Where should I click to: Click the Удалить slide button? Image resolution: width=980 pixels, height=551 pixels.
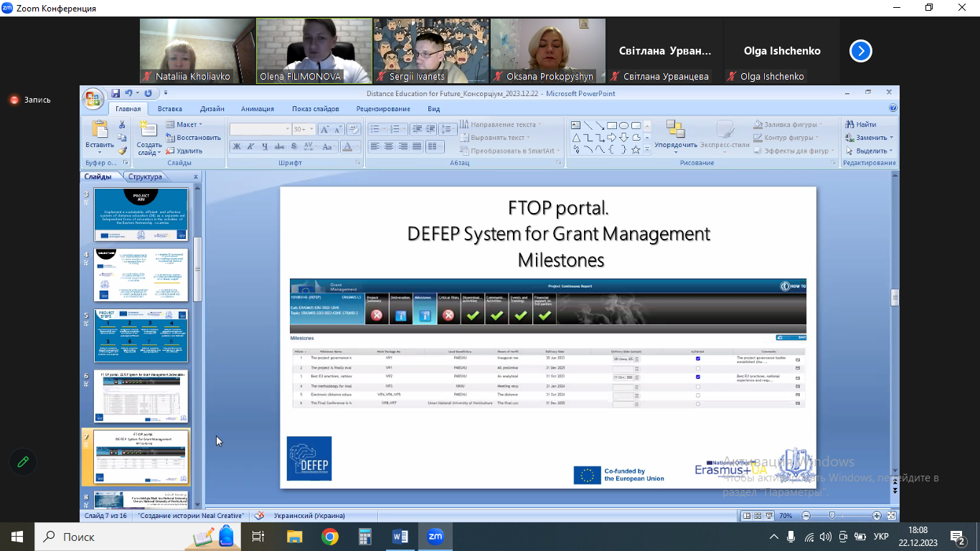[184, 151]
